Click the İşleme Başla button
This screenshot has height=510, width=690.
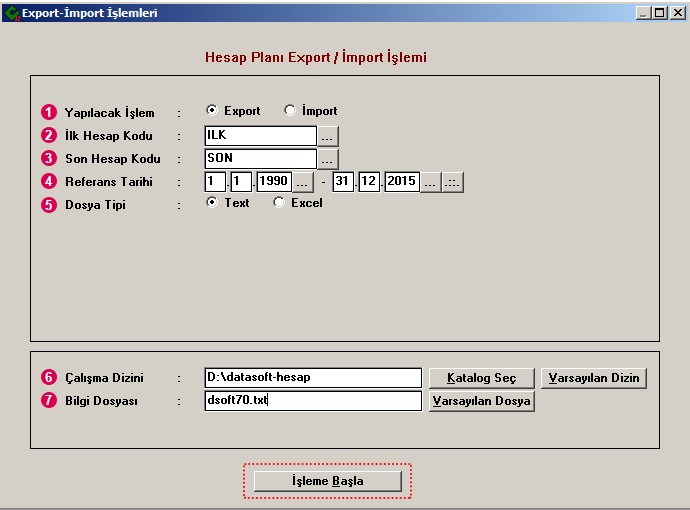click(x=327, y=481)
